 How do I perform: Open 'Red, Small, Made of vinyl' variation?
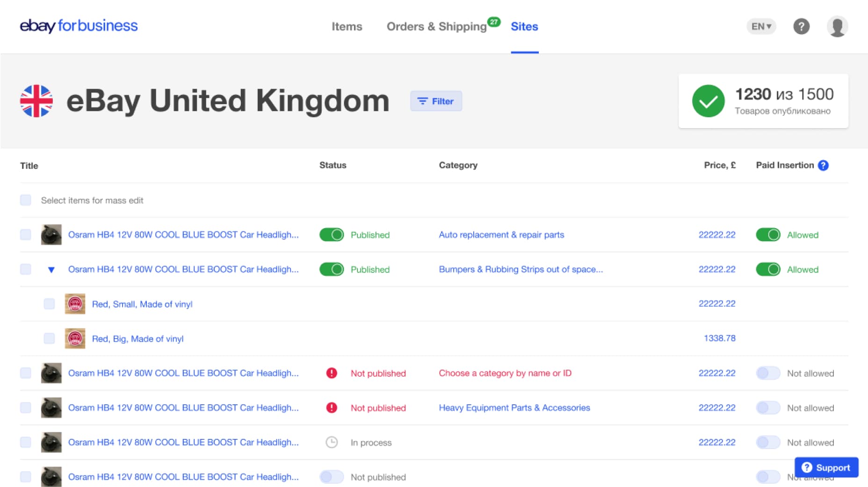142,304
